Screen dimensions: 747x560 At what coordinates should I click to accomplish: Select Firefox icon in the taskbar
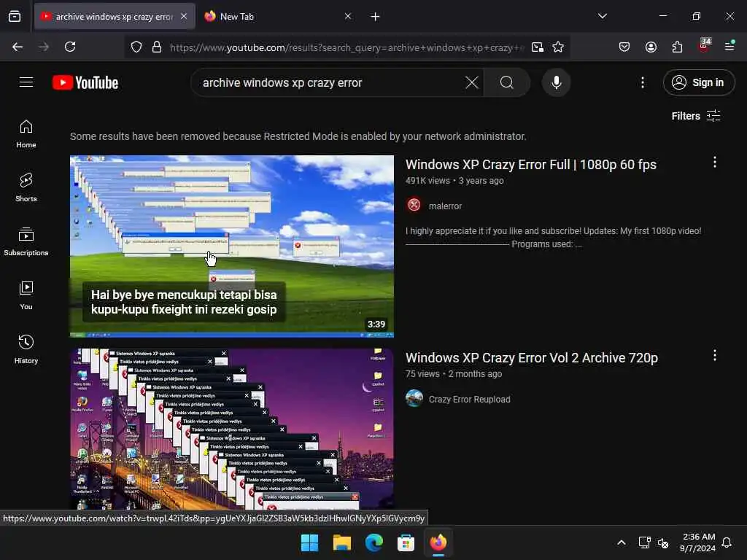tap(438, 542)
